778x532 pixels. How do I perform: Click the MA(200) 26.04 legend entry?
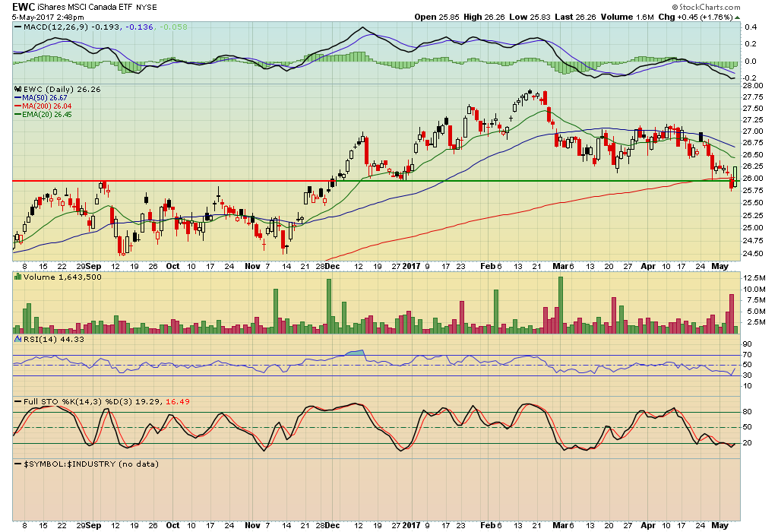46,106
